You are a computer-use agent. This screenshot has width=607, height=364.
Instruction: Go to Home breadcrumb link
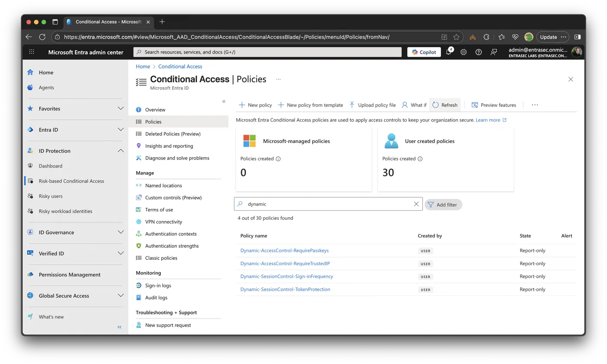pyautogui.click(x=143, y=66)
